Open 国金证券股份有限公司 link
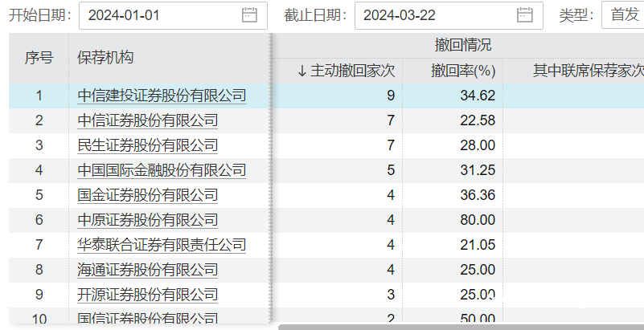Screen dimensions: 644x330 (x=147, y=195)
